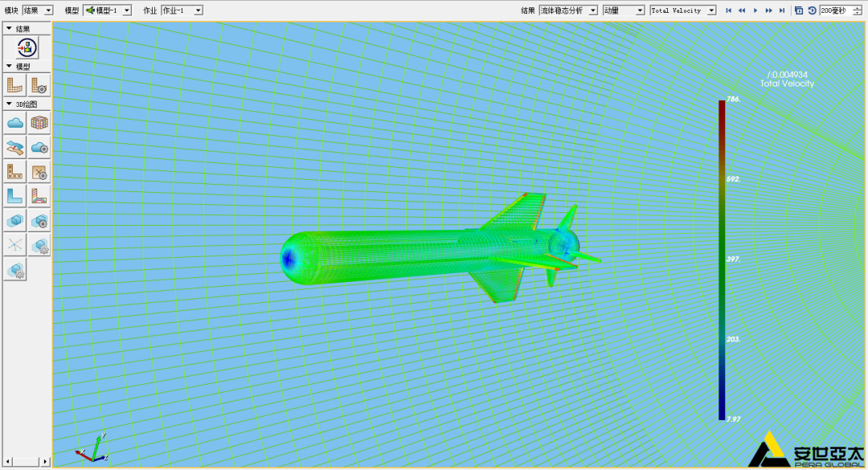The height and width of the screenshot is (470, 868).
Task: Click the L-shaped marker plot icon with crosses
Action: [x=15, y=172]
